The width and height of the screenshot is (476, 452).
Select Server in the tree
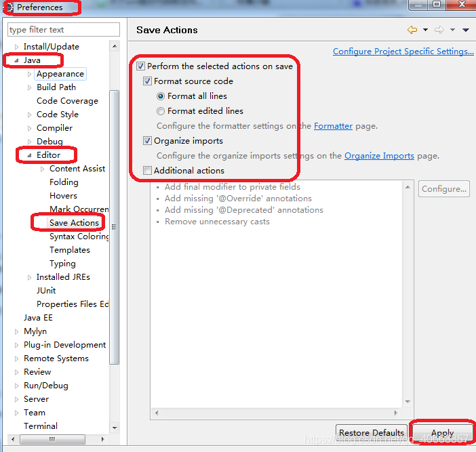[36, 399]
